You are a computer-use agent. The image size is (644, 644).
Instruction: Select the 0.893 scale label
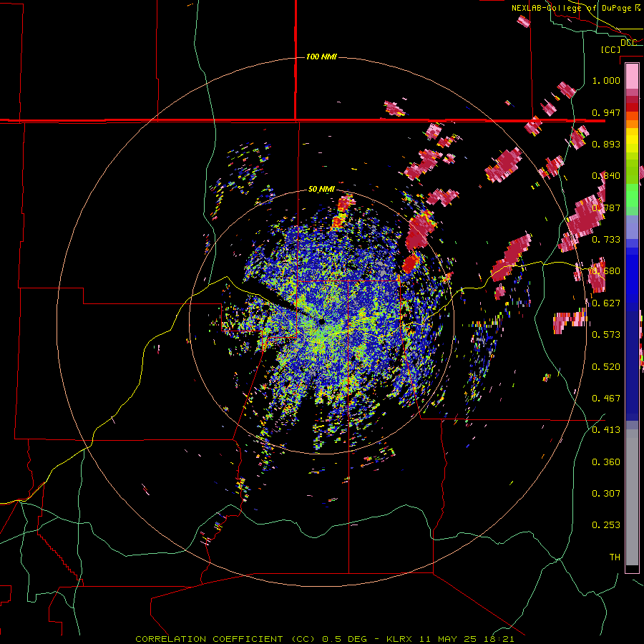pos(606,144)
